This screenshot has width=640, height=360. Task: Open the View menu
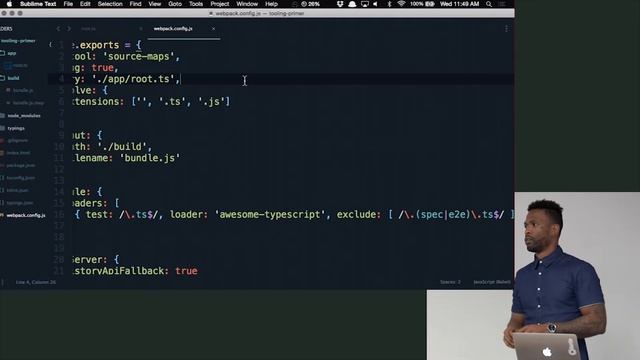(x=154, y=4)
